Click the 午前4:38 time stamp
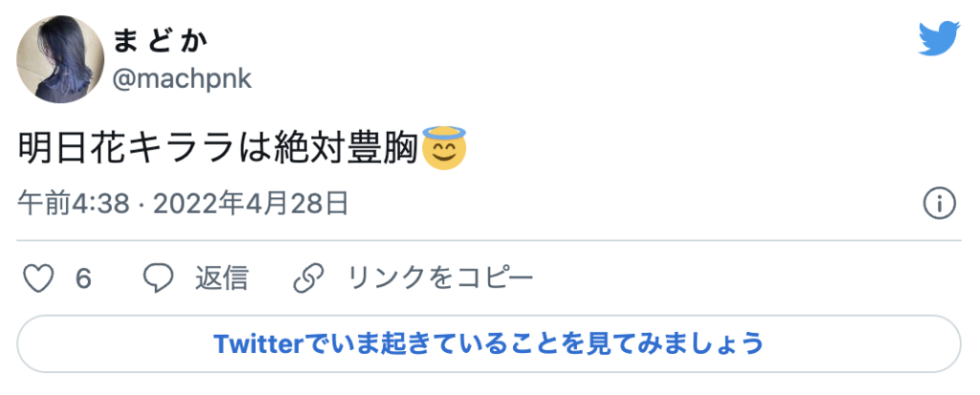This screenshot has height=395, width=980. [x=74, y=205]
